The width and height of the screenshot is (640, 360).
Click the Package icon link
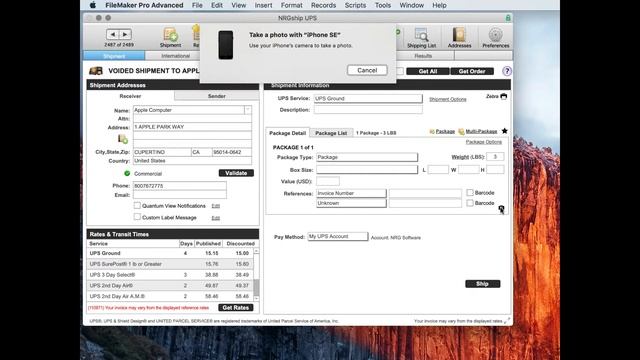click(x=442, y=131)
